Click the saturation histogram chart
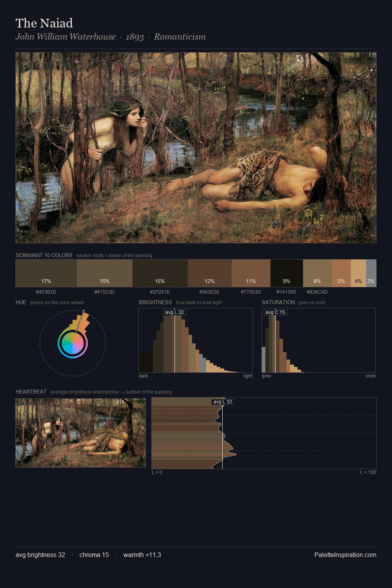This screenshot has width=392, height=588. (319, 340)
